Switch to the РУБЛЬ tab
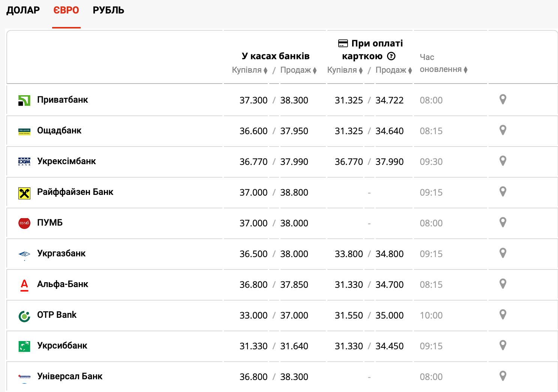Screen dimensions: 558x392 [108, 10]
